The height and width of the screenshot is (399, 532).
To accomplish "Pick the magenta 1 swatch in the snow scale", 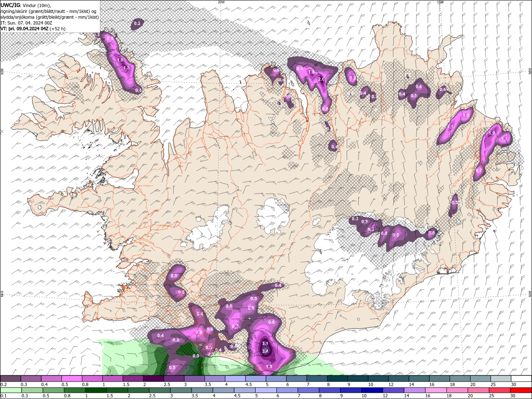I will click(112, 379).
